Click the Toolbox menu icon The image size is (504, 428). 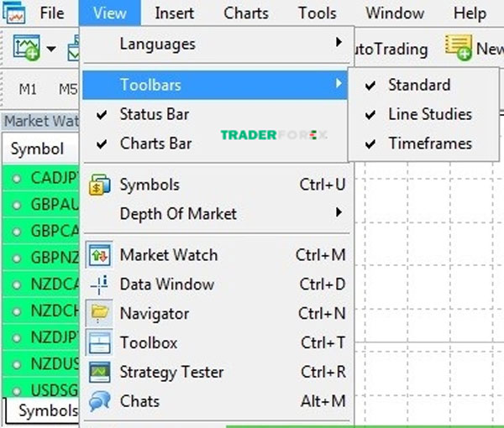click(99, 342)
